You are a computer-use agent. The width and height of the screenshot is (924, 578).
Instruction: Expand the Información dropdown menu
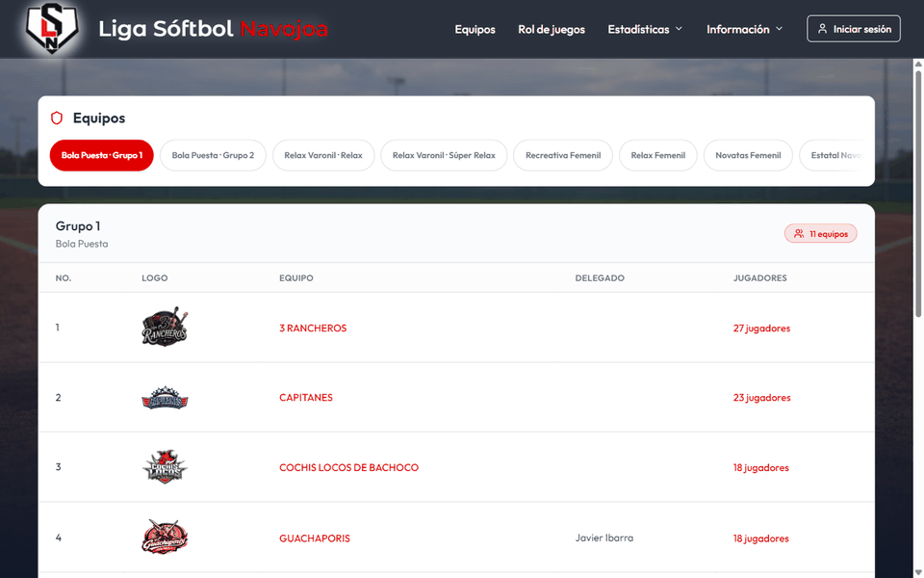tap(744, 29)
